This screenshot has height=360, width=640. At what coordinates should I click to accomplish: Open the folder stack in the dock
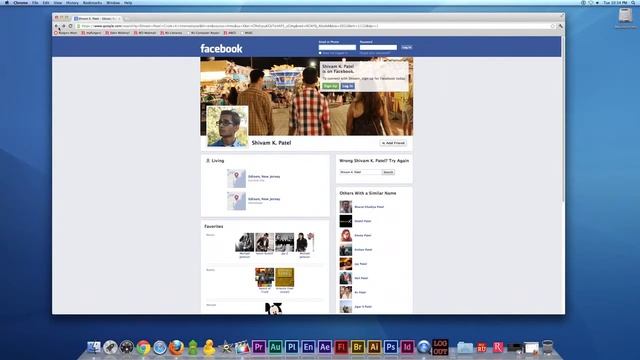pyautogui.click(x=464, y=348)
